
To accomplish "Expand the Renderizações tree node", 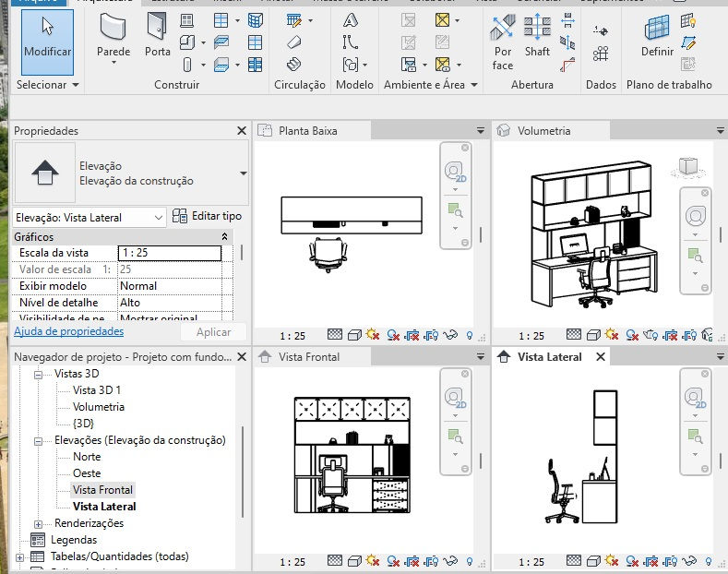I will (39, 524).
